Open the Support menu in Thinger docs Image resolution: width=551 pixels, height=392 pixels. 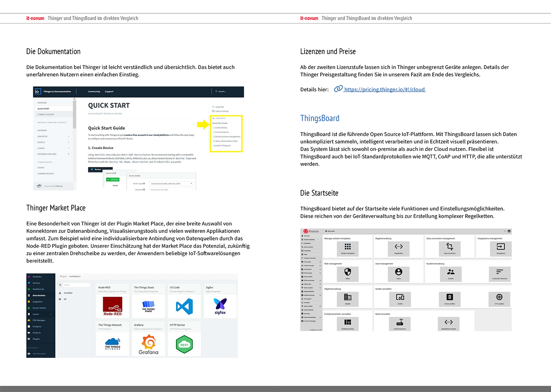(x=109, y=92)
